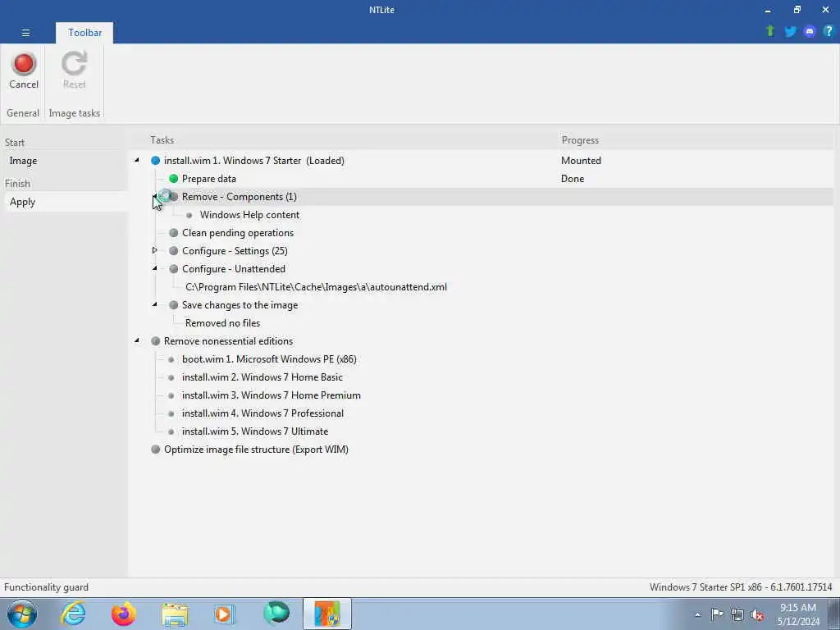840x630 pixels.
Task: Select the Toolbar tab
Action: point(84,33)
